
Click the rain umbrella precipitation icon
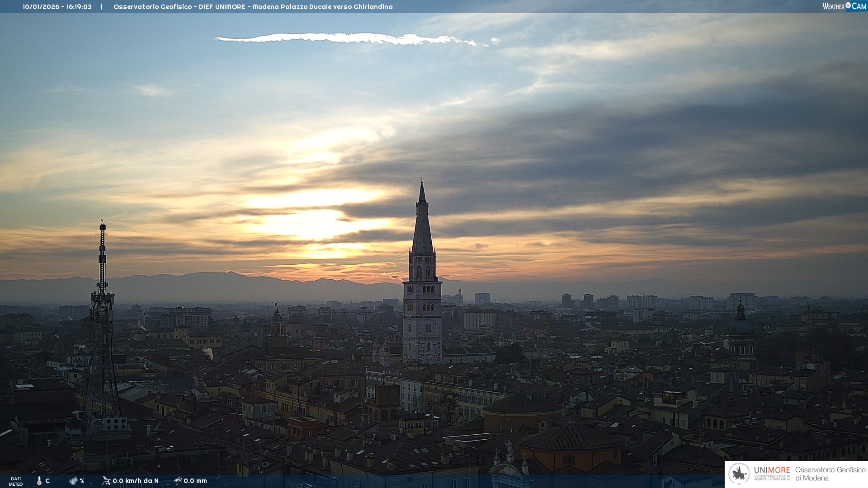pyautogui.click(x=178, y=481)
